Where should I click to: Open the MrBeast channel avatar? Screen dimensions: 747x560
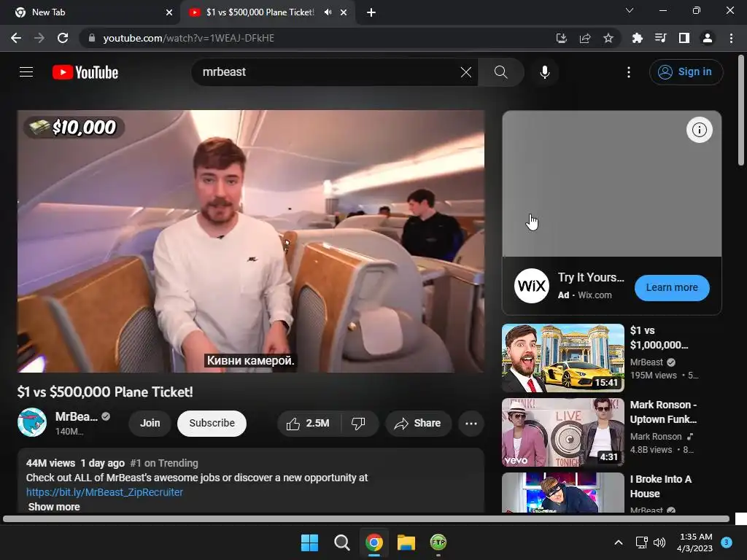[x=32, y=422]
